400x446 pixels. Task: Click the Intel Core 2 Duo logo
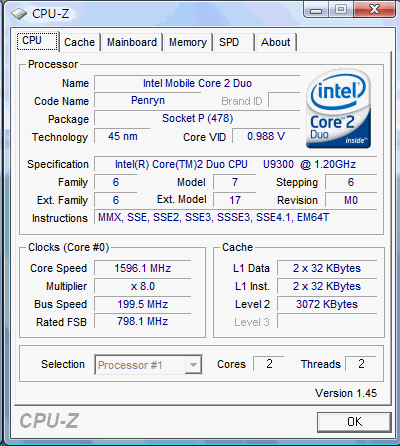[338, 108]
